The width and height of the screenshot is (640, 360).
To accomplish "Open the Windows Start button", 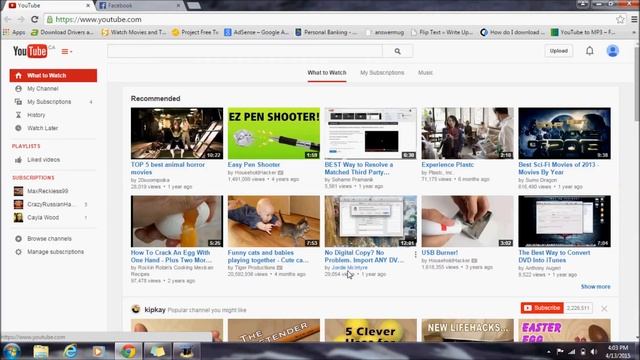I will 11,351.
